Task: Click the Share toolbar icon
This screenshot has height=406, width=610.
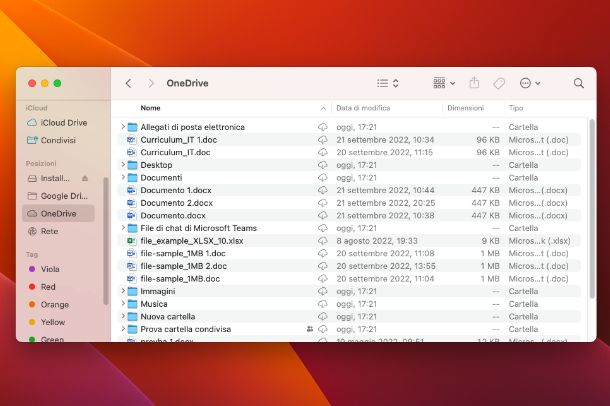Action: click(474, 83)
